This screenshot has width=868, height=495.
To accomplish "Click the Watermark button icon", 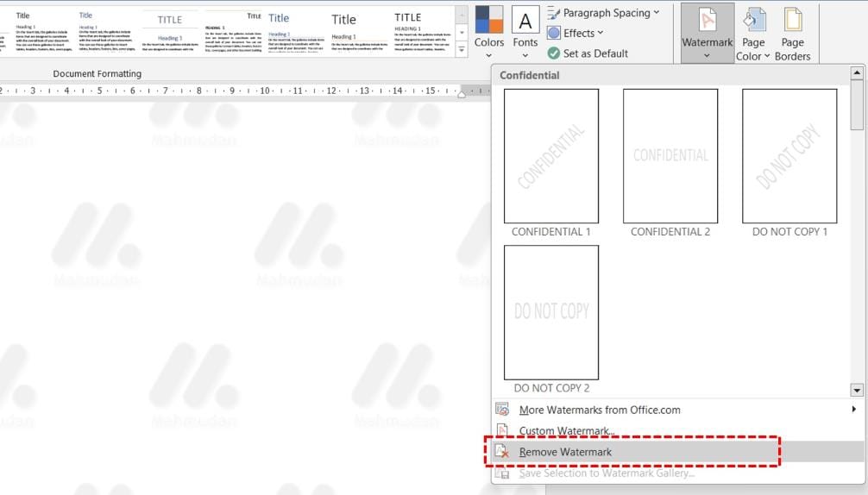I will [707, 21].
